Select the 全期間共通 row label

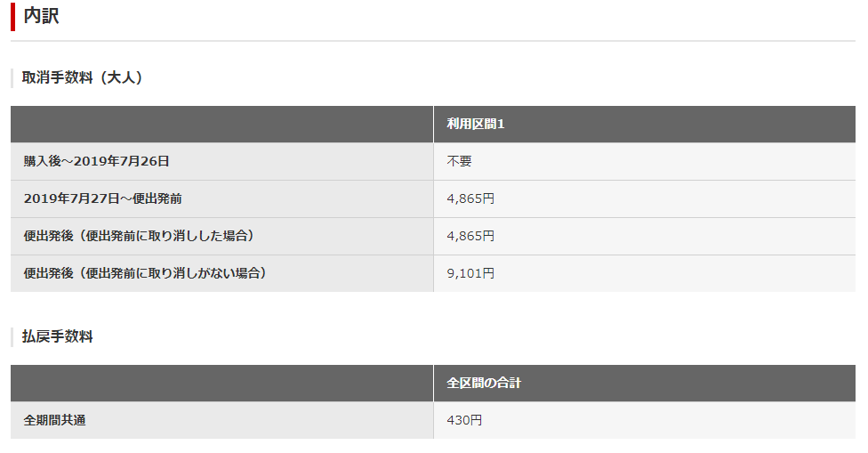pyautogui.click(x=54, y=420)
